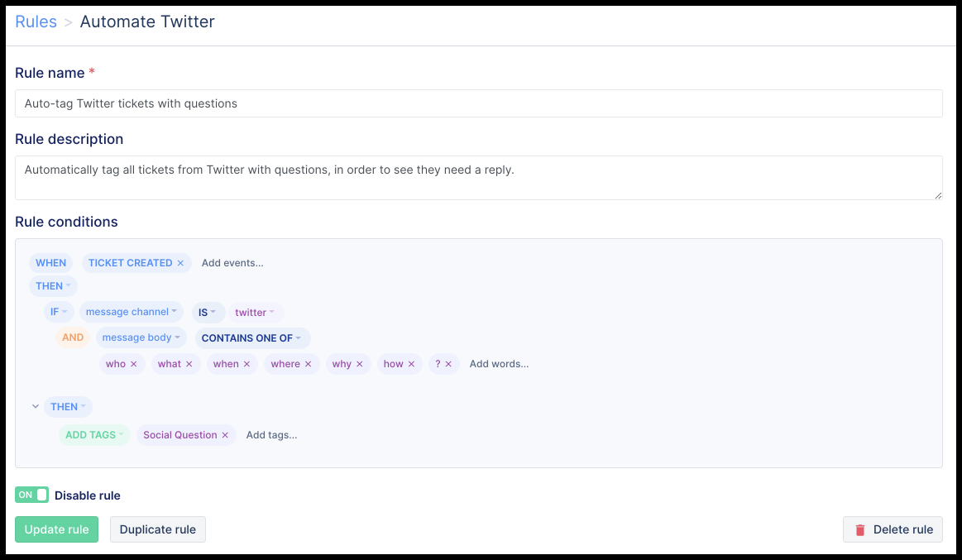Remove the '?' keyword chip

click(x=448, y=364)
